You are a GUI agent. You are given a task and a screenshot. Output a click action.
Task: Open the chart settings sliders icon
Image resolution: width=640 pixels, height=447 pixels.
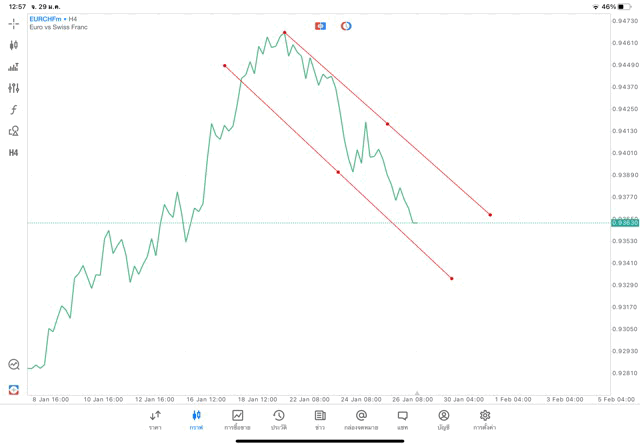click(14, 88)
